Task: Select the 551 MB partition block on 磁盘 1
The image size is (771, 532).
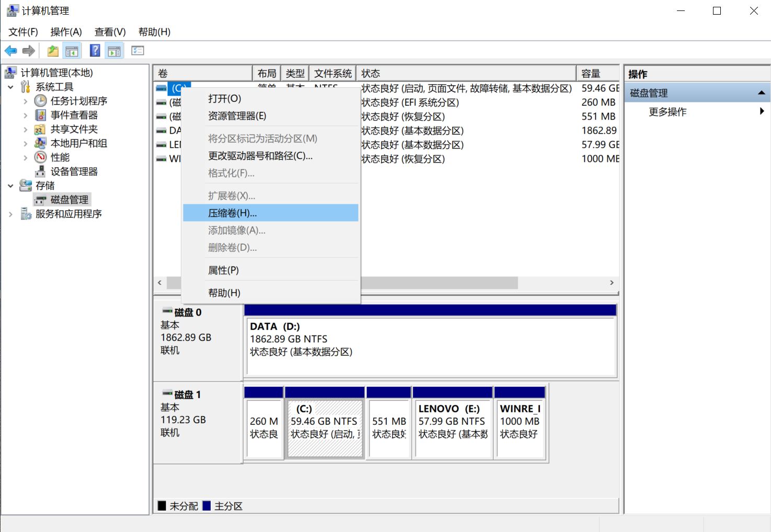Action: 389,423
